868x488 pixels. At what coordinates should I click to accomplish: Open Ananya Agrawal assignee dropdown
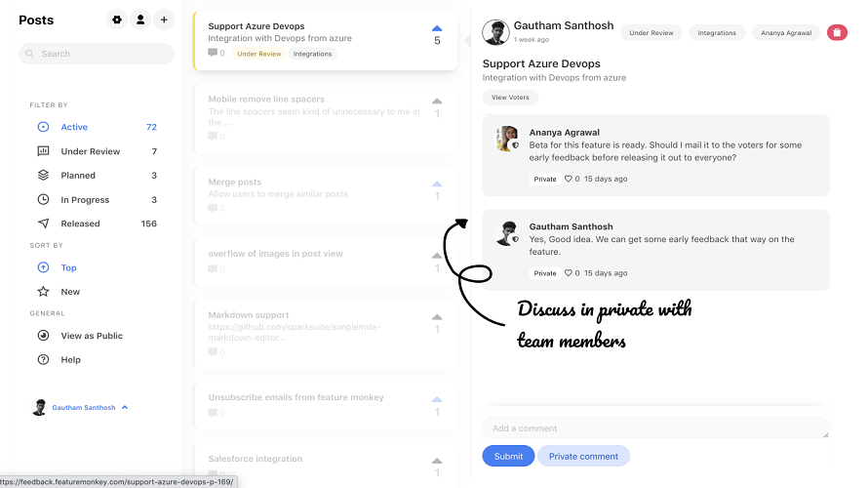point(786,32)
